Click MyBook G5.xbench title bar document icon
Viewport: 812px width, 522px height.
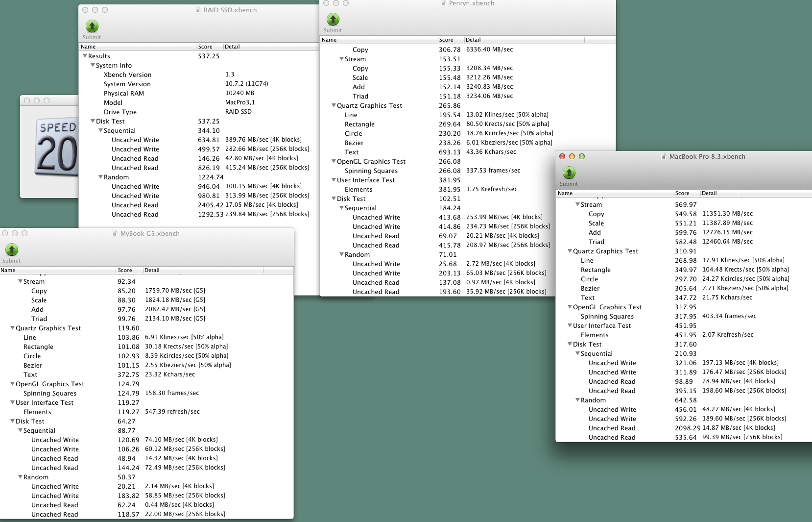115,234
